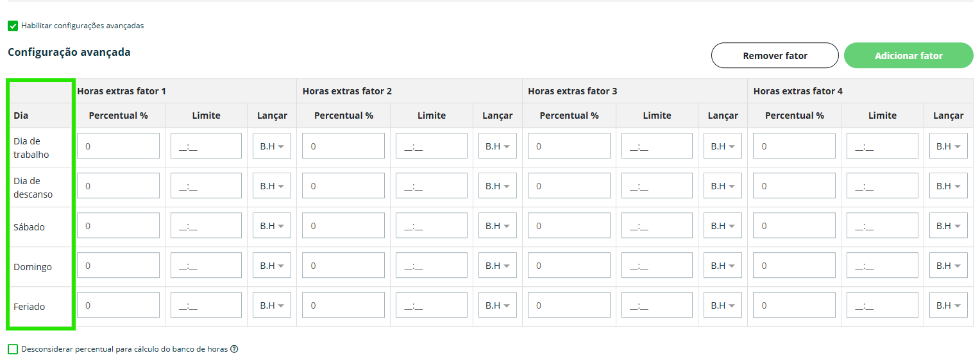This screenshot has width=980, height=360.
Task: Click fator 1 Percentual field for Dia de trabalho
Action: click(118, 146)
